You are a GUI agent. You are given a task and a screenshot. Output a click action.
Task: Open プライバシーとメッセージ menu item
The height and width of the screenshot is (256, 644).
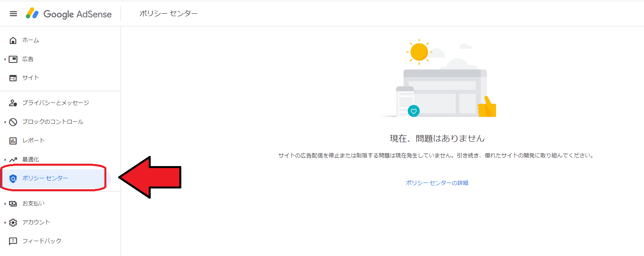tap(55, 103)
